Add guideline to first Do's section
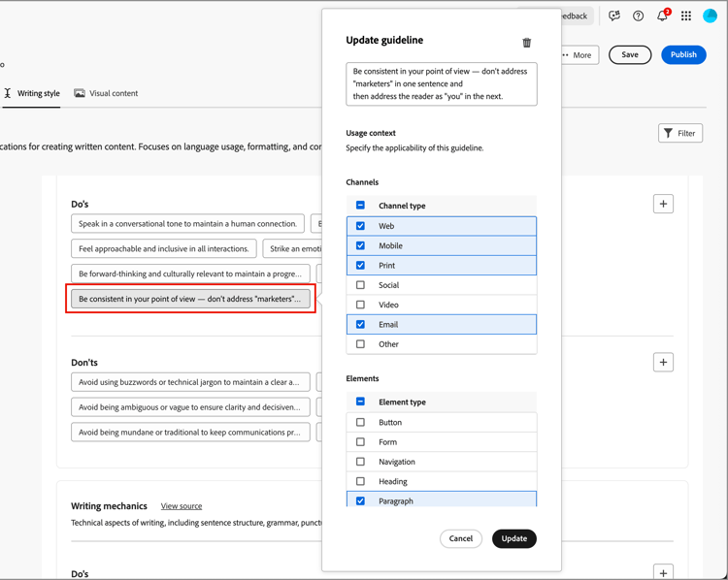728x580 pixels. 663,204
